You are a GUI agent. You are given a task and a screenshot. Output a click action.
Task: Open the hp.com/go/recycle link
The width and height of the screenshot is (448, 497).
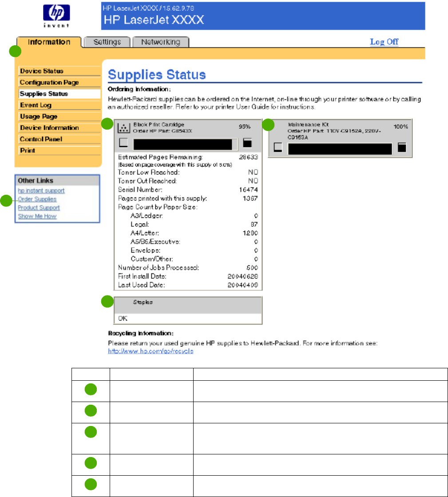151,351
